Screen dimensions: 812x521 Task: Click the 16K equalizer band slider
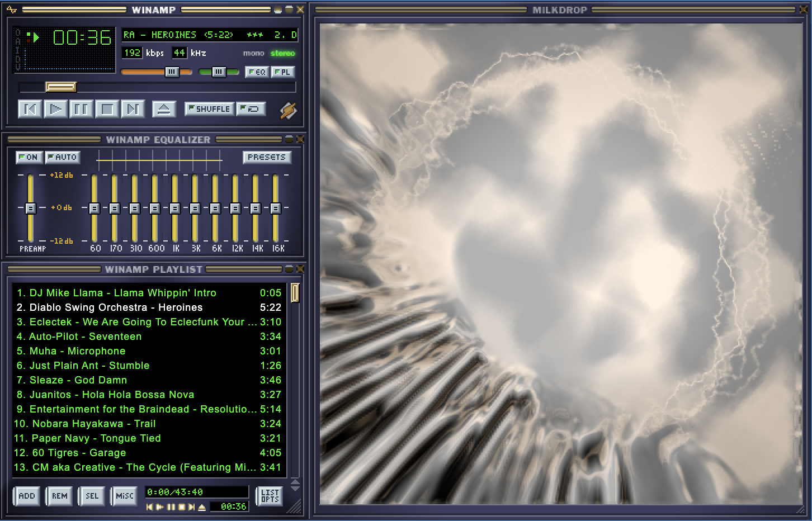276,208
